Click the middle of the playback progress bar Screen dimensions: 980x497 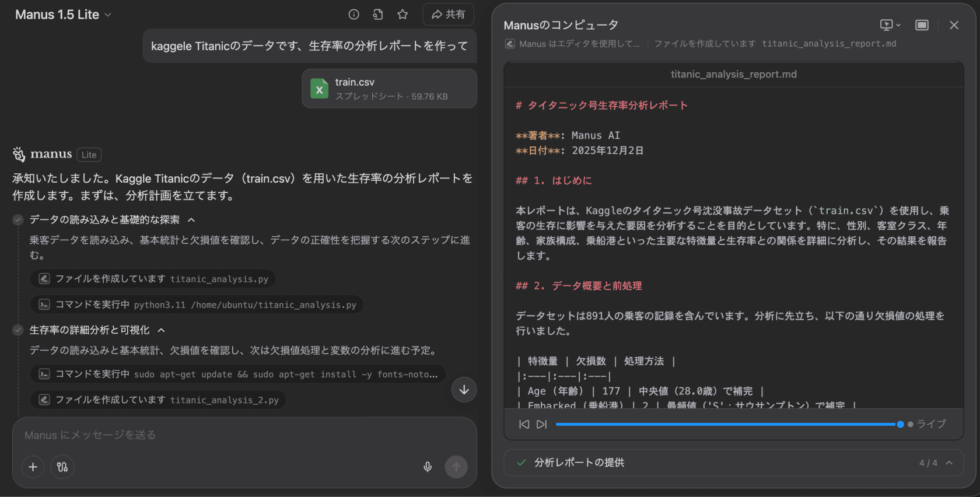(728, 424)
